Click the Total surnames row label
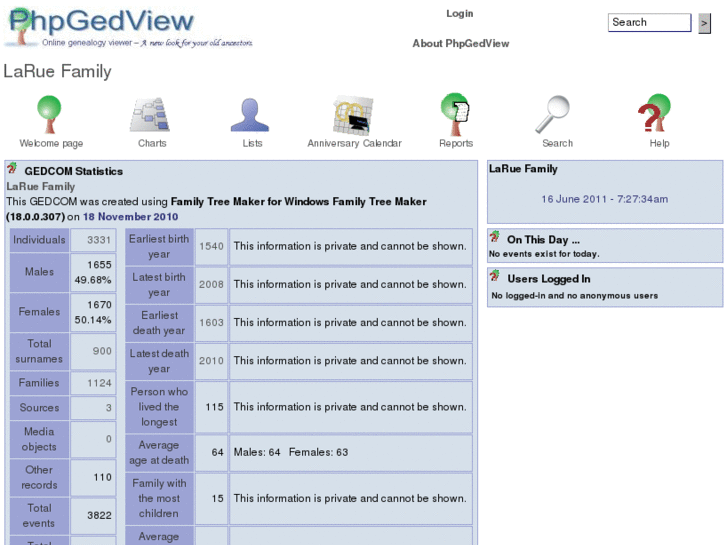The image size is (727, 545). tap(39, 351)
